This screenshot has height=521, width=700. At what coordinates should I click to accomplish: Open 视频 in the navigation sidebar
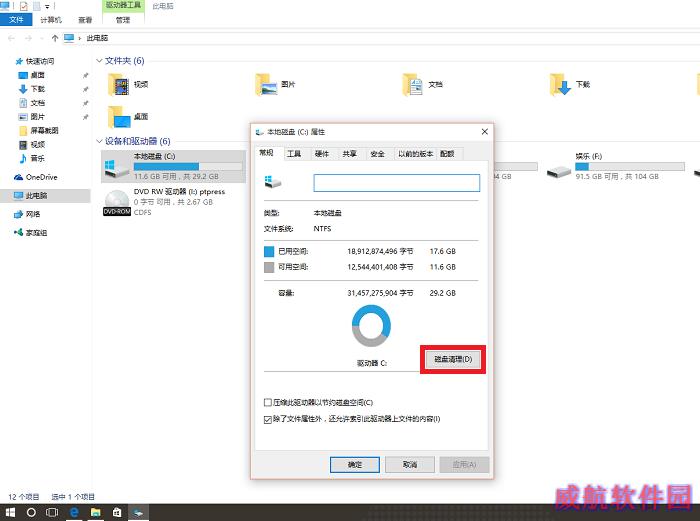38,144
